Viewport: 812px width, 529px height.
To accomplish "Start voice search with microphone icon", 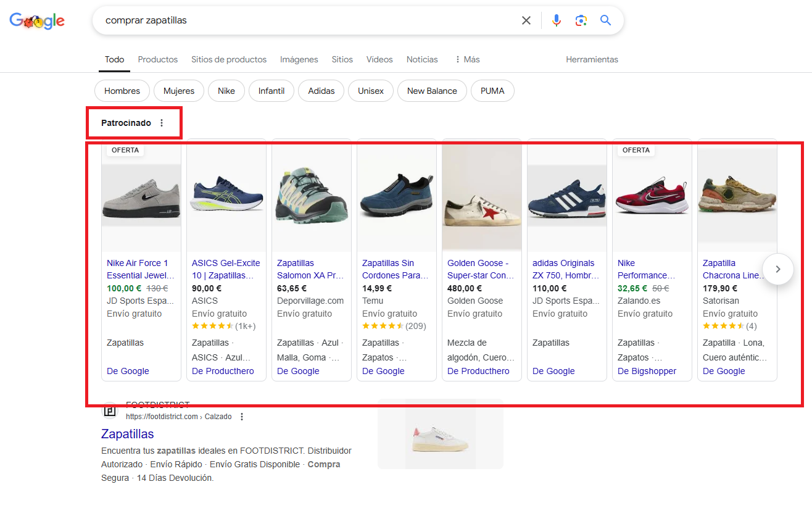I will click(557, 20).
